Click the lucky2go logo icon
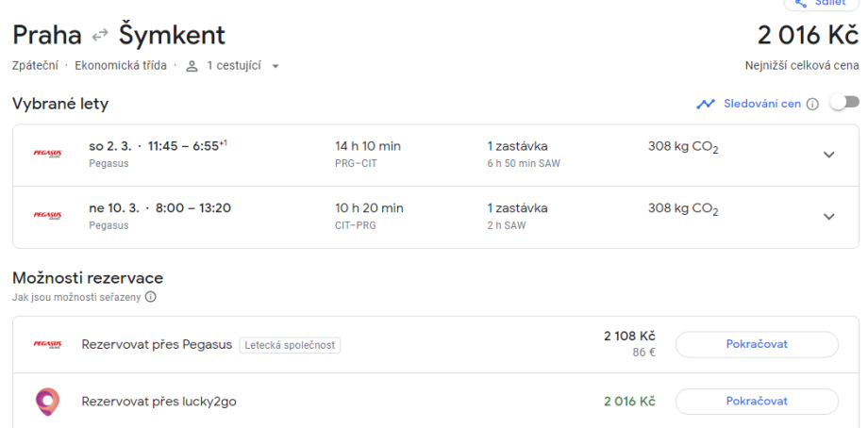The width and height of the screenshot is (868, 428). (x=47, y=402)
